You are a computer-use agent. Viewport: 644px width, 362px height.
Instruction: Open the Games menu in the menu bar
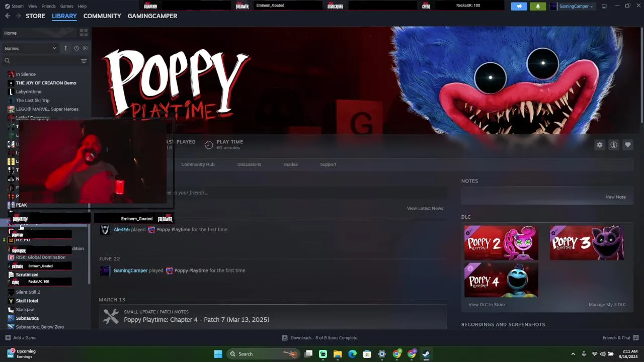click(x=66, y=6)
